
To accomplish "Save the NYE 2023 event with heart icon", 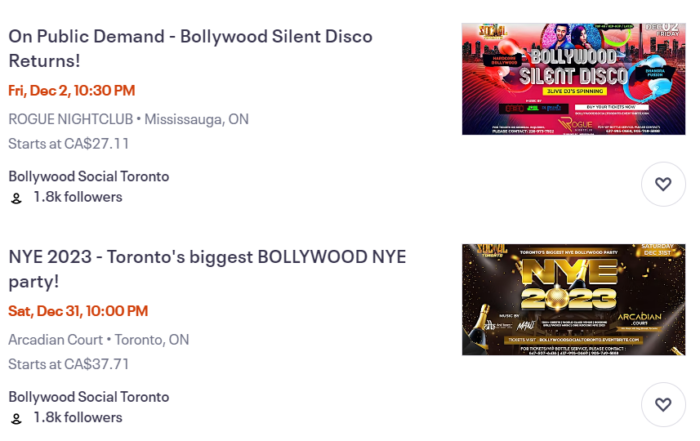I will [663, 404].
